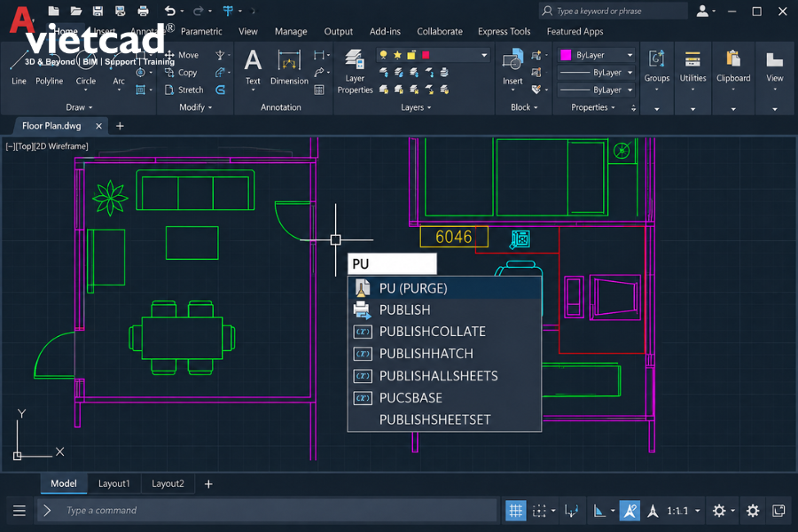Toggle annotation visibility highlighted icon
Viewport: 798px width, 532px height.
pos(630,510)
